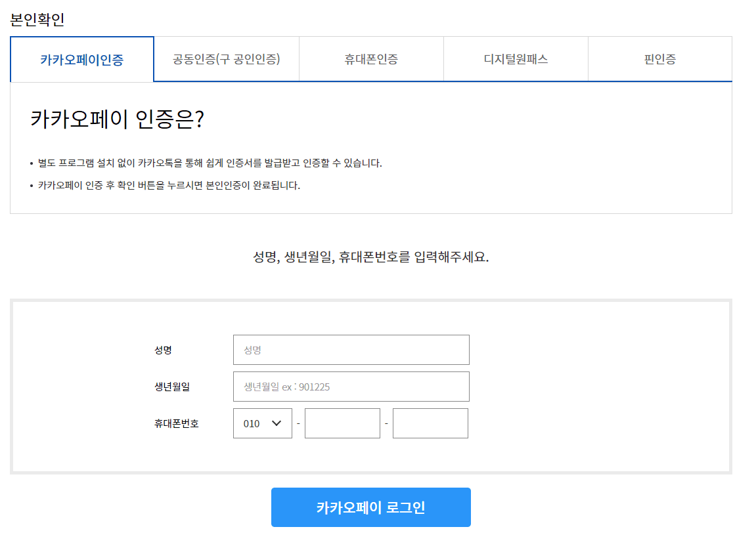Viewport: 756px width, 548px height.
Task: Go to the 디지털원패스 tab
Action: [516, 59]
